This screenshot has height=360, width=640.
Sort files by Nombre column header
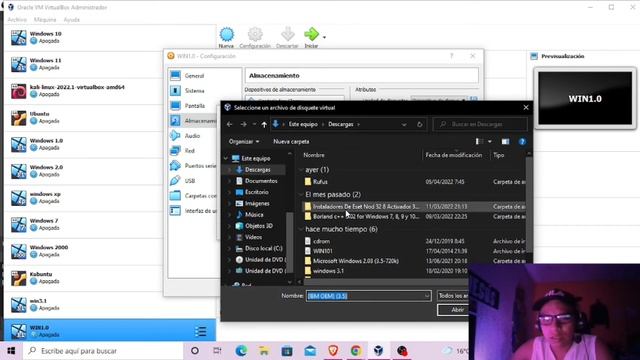click(314, 155)
